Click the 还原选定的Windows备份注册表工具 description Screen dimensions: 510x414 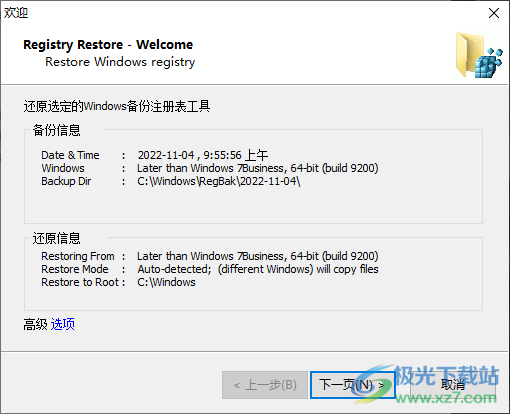117,106
